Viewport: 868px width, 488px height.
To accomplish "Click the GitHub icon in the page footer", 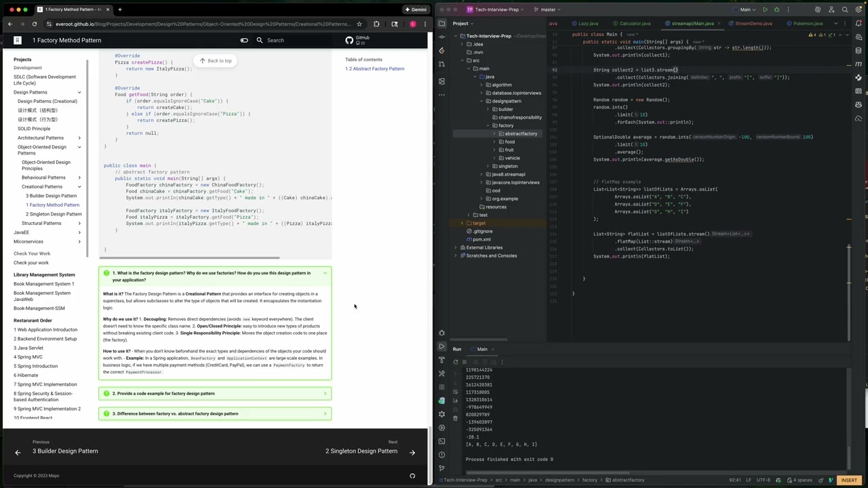I will coord(412,476).
